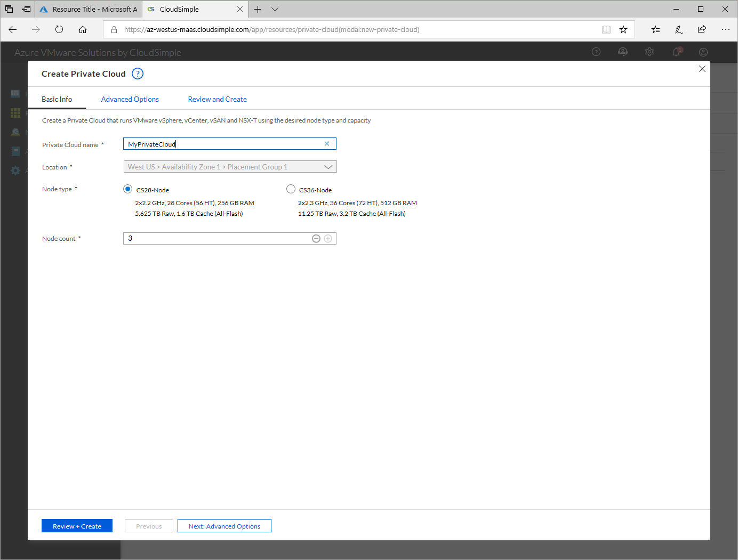The width and height of the screenshot is (738, 560).
Task: Increase node count with the plus control
Action: click(x=328, y=238)
